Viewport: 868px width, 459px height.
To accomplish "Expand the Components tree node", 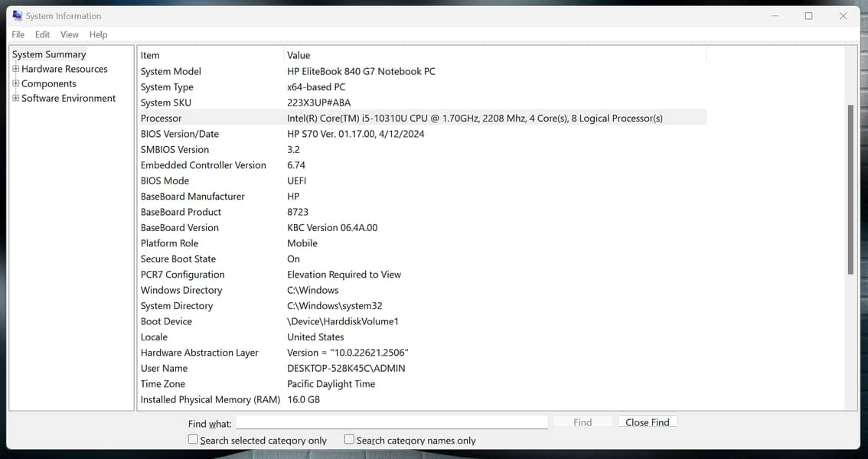I will point(16,83).
